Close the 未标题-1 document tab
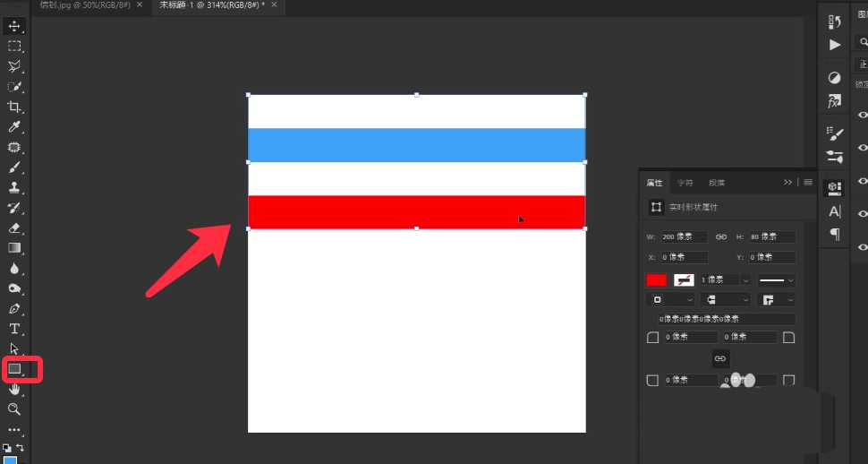Image resolution: width=868 pixels, height=464 pixels. [274, 4]
